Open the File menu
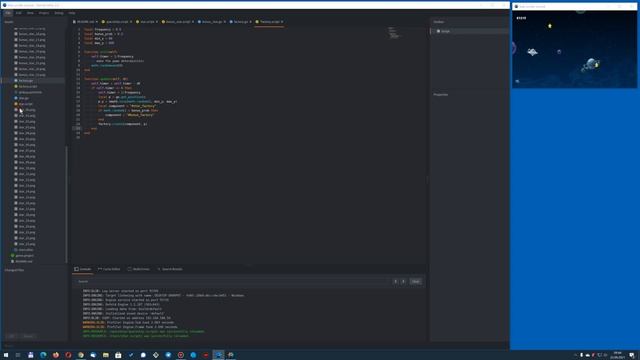The height and width of the screenshot is (360, 640). tap(8, 13)
